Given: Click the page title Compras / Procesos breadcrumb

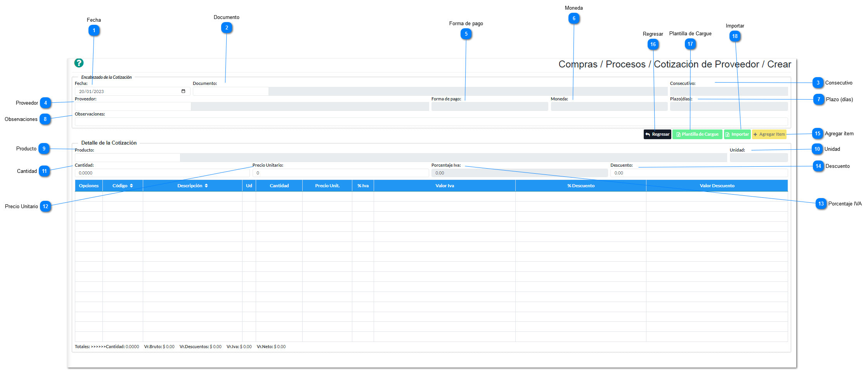Looking at the screenshot, I should tap(675, 64).
